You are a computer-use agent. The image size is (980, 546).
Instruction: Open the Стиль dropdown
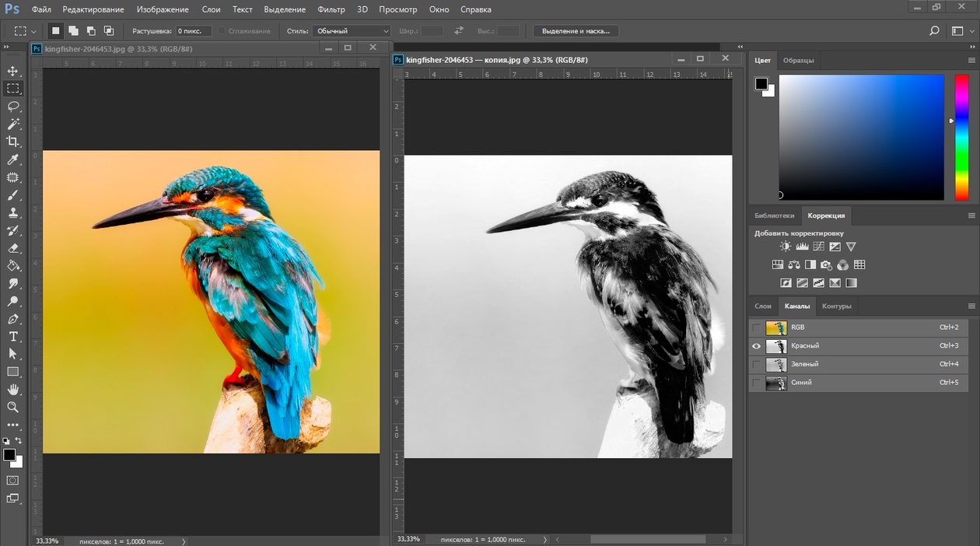click(x=352, y=31)
